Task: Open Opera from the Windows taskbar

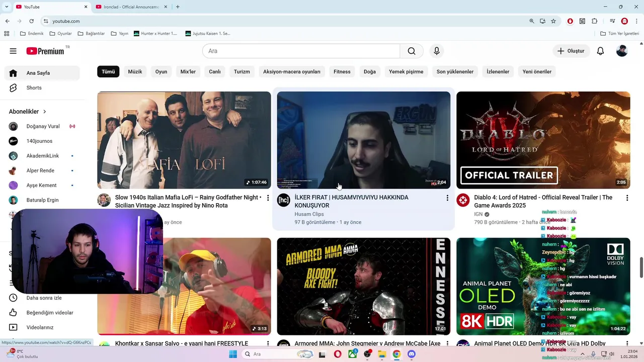Action: (x=338, y=354)
